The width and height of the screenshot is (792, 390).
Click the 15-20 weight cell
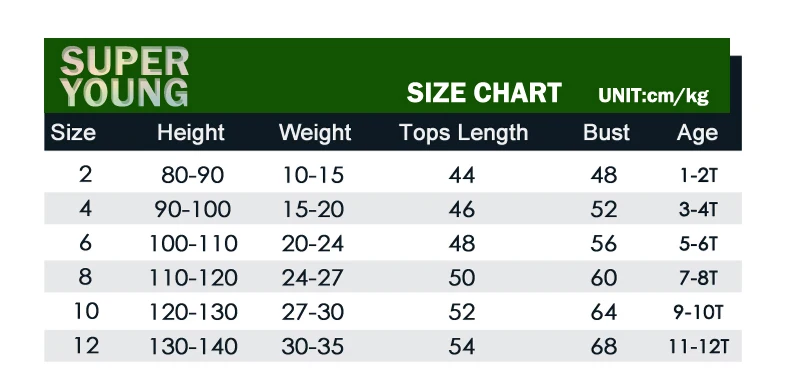(x=313, y=209)
